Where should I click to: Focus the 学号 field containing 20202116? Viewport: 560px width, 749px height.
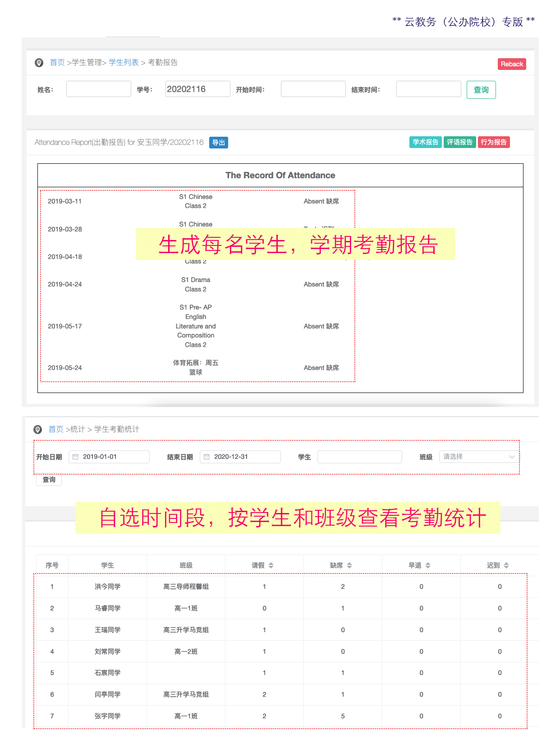197,89
